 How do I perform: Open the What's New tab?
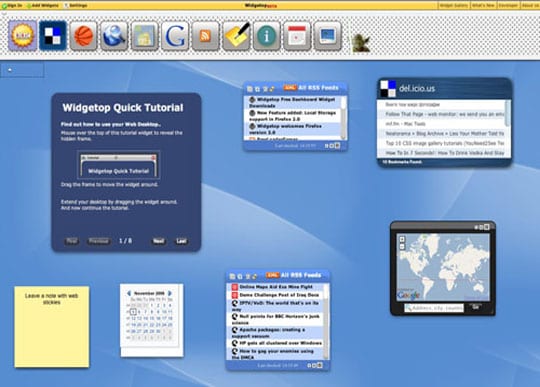pyautogui.click(x=483, y=6)
